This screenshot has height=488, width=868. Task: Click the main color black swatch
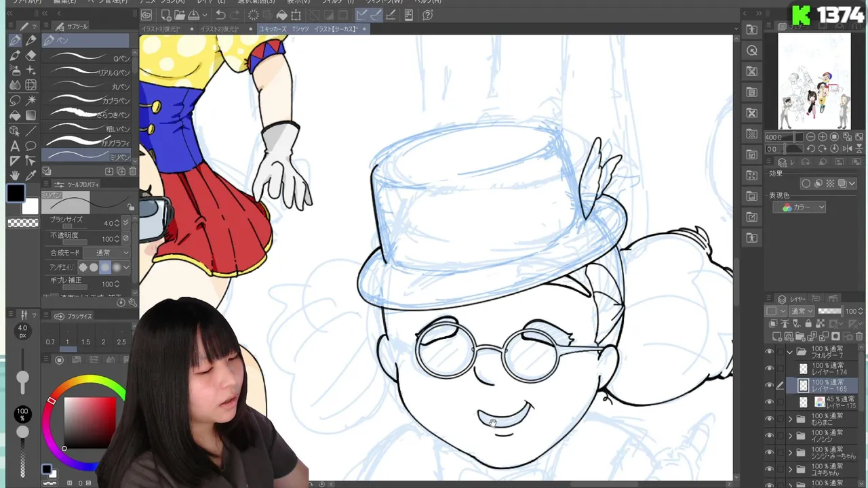(16, 194)
